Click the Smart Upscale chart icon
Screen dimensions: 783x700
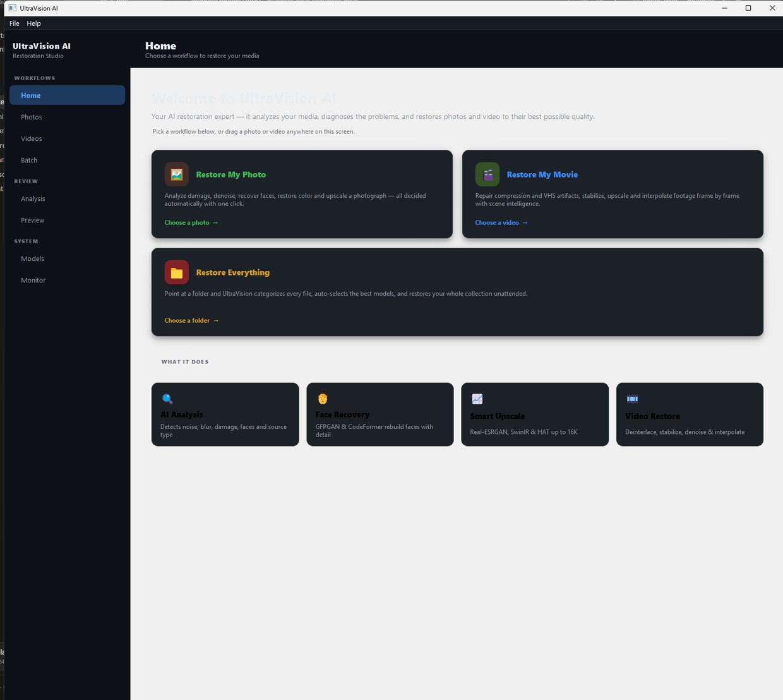pos(477,399)
